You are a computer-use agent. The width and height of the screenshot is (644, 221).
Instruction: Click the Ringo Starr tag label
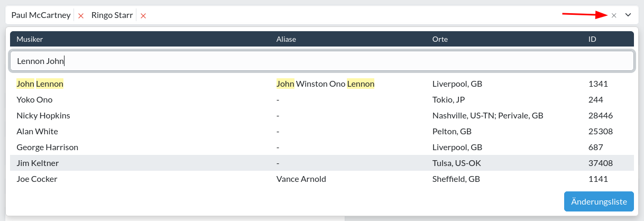[x=112, y=15]
